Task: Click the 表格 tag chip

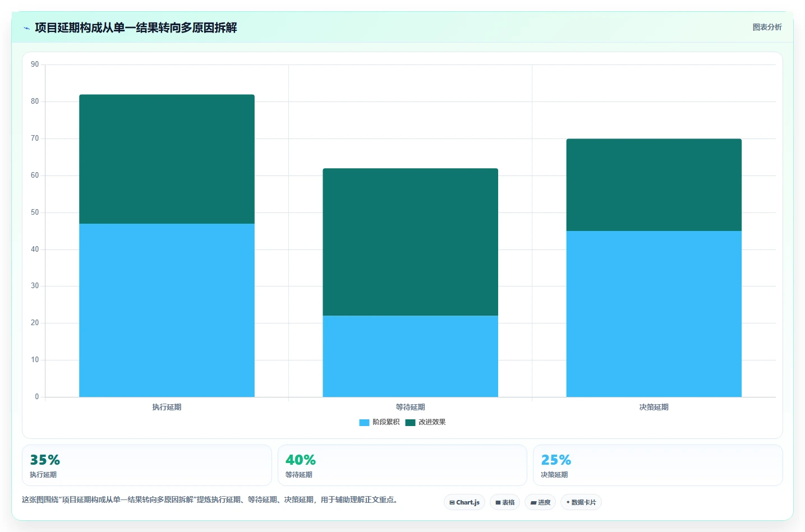Action: click(x=505, y=502)
